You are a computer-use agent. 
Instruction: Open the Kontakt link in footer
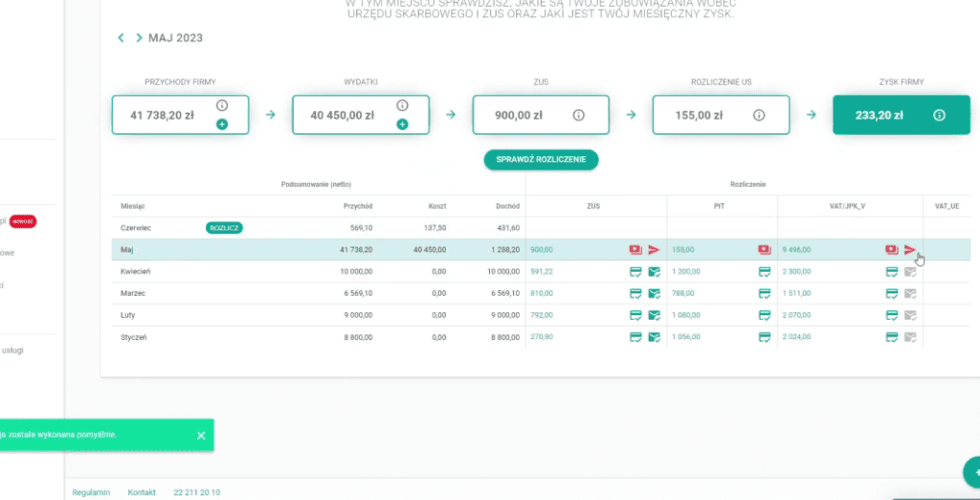tap(142, 491)
